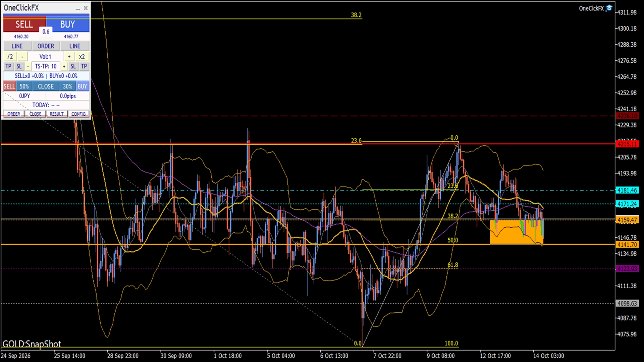644x362 pixels.
Task: Close sell positions with the small SELL button
Action: pyautogui.click(x=9, y=86)
